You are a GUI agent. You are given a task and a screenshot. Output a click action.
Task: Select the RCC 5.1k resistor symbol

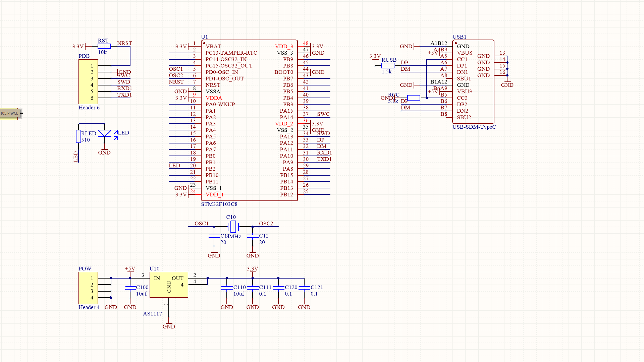tap(414, 98)
